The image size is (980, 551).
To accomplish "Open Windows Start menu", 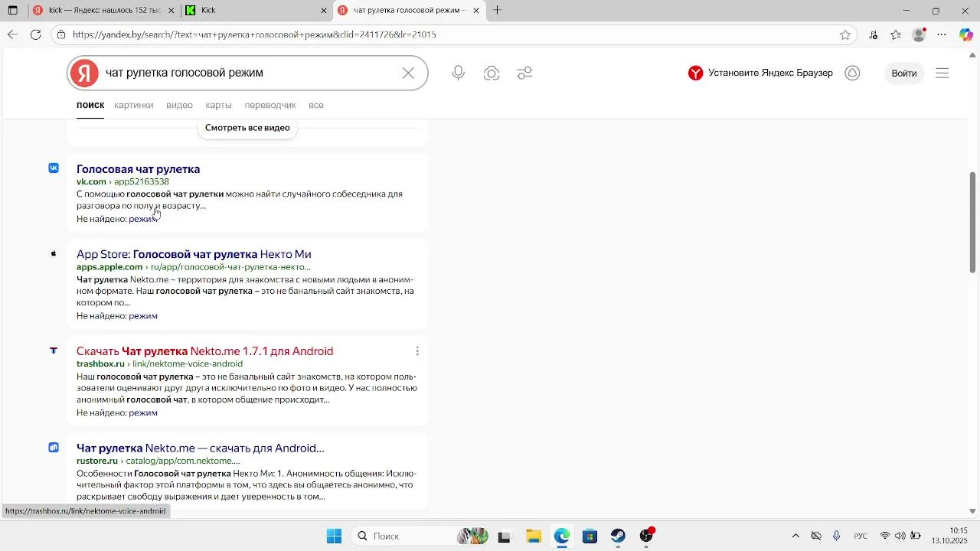I will click(335, 536).
